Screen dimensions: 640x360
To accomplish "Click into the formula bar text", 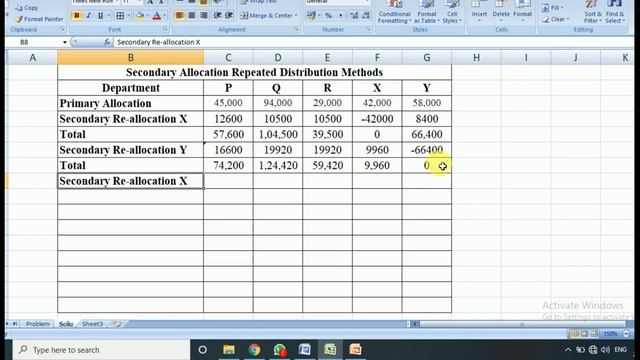I will [159, 42].
